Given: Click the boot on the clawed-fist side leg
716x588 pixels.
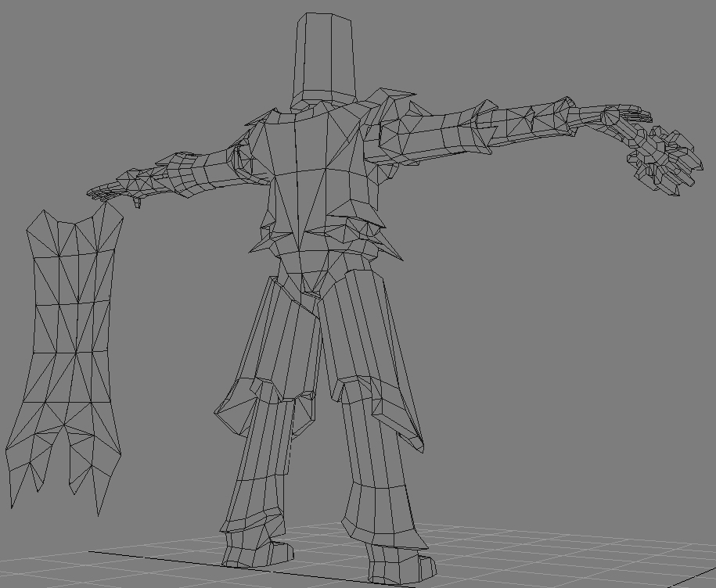Looking at the screenshot, I should (401, 563).
